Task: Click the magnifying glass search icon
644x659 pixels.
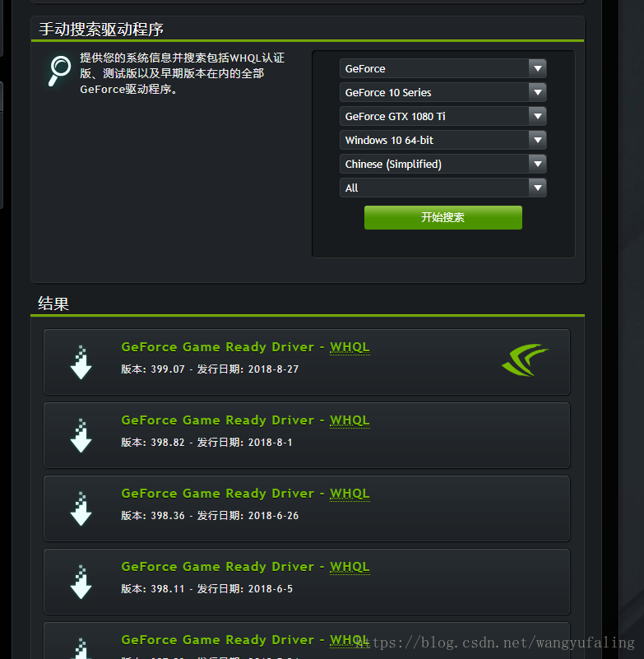Action: (x=59, y=71)
